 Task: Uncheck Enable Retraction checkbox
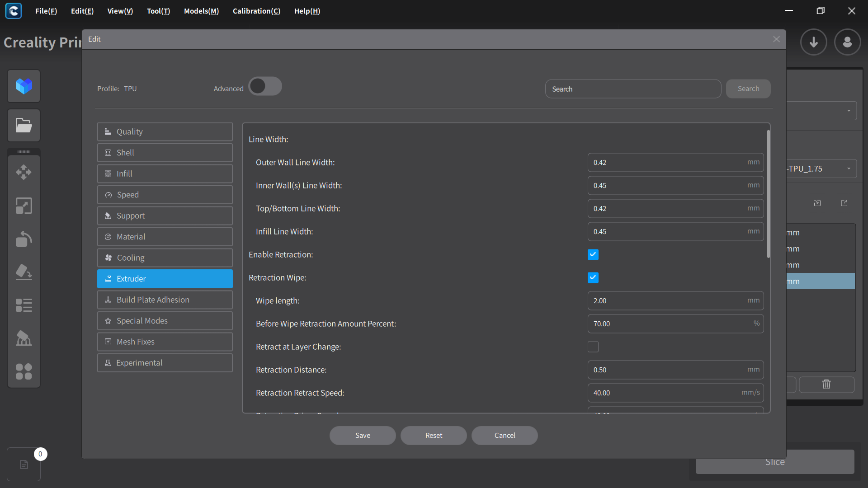(x=593, y=255)
